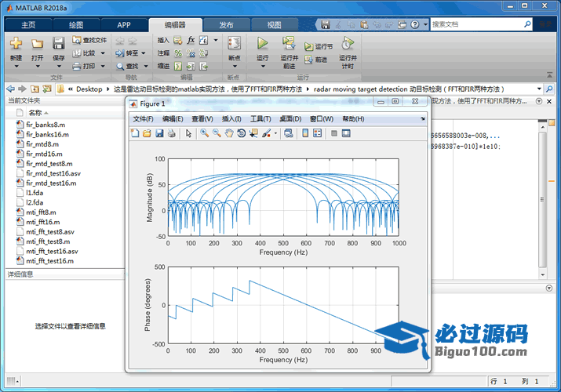Open the Insert (插入(I)) menu in Figure 1
Viewport: 561px width, 392px height.
231,119
